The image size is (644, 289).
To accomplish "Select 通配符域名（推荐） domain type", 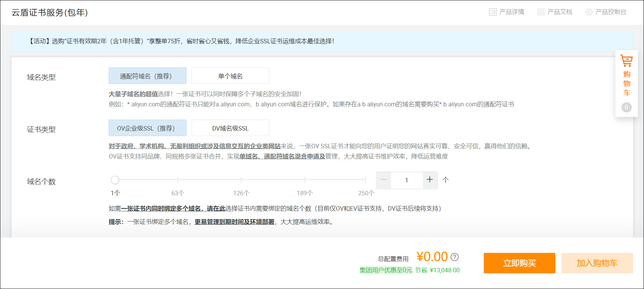I will coord(148,76).
